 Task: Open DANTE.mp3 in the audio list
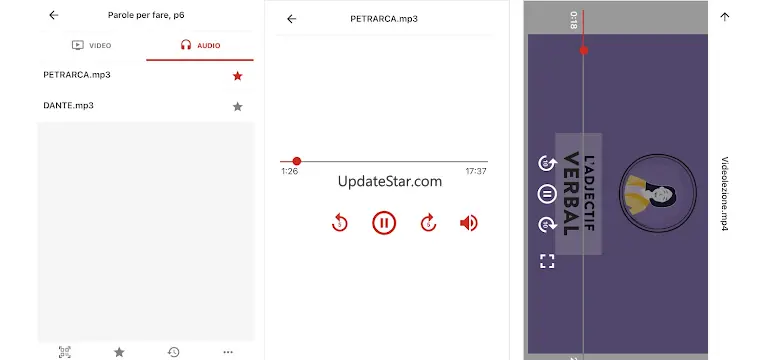146,106
